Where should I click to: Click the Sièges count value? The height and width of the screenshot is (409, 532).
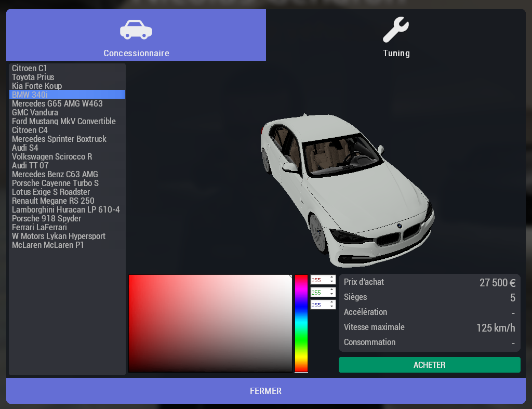[x=513, y=298]
